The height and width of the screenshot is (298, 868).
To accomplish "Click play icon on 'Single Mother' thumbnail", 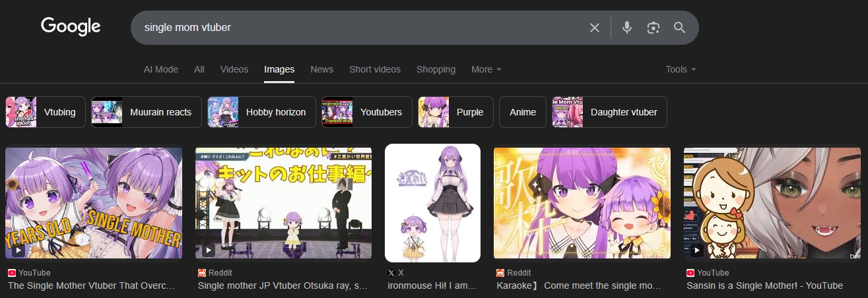I will point(18,251).
